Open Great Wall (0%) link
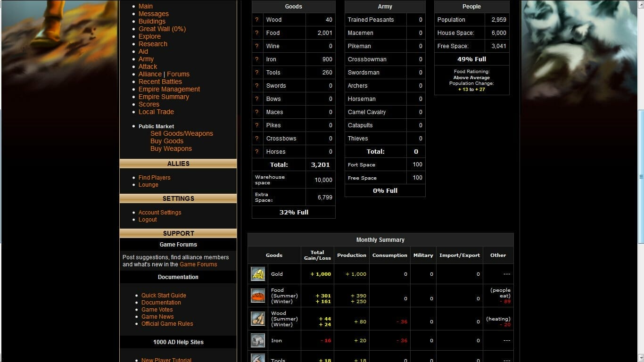This screenshot has height=362, width=644. 162,29
